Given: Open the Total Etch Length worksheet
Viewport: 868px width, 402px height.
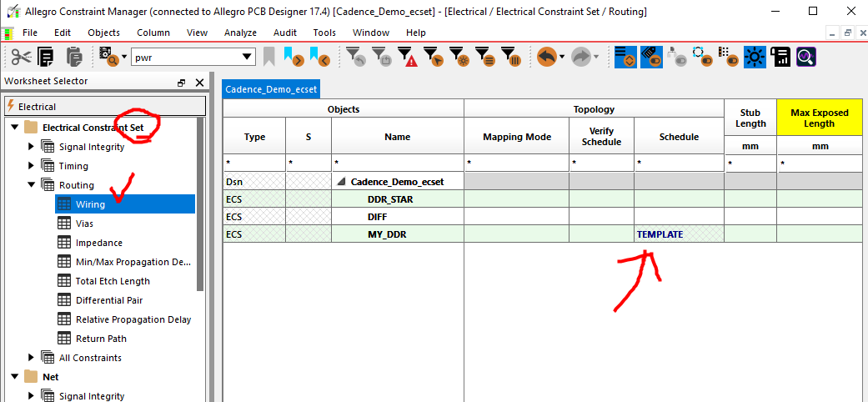Looking at the screenshot, I should point(113,281).
